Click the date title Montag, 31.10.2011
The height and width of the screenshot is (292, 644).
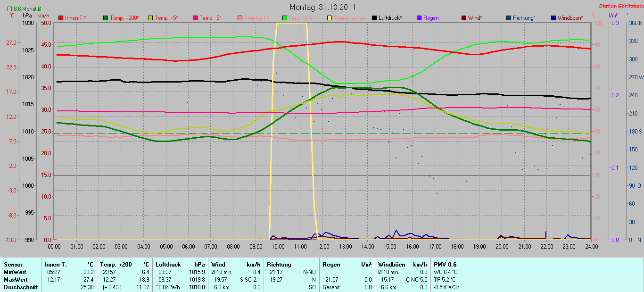coord(322,7)
